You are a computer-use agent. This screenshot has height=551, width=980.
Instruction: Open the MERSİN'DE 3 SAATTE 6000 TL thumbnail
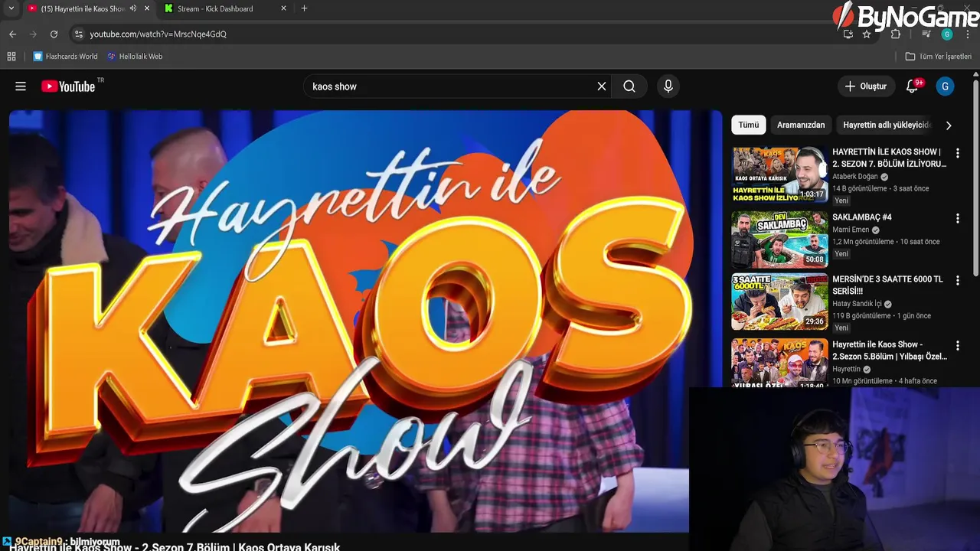pos(779,302)
